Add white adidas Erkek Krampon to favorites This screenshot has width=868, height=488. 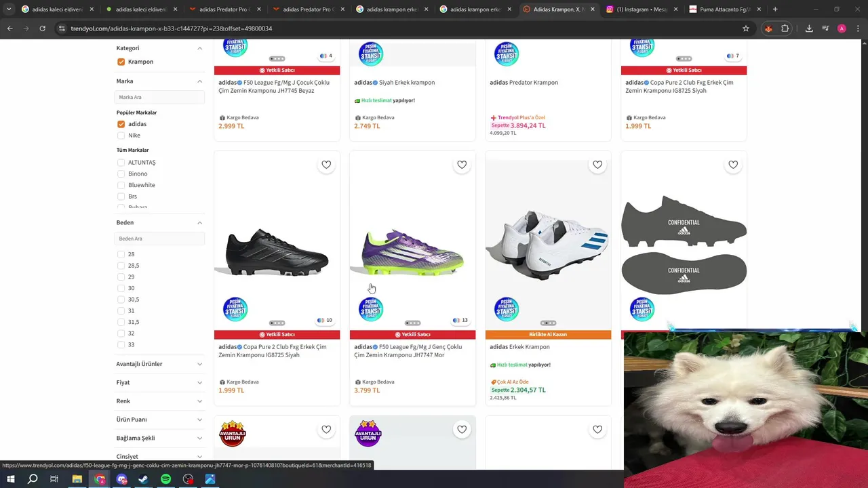coord(597,165)
